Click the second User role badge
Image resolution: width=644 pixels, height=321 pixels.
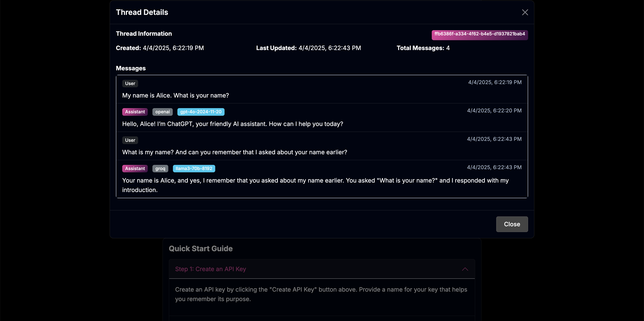[130, 140]
